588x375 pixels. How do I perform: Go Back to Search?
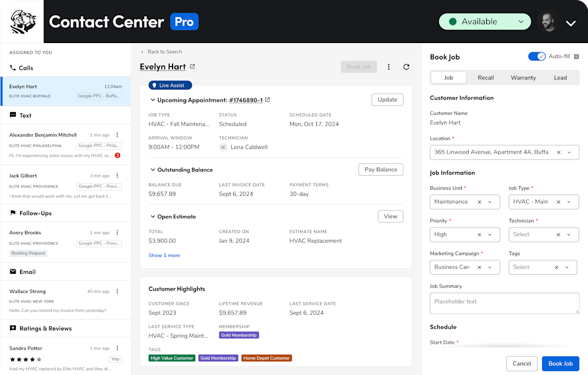point(161,52)
